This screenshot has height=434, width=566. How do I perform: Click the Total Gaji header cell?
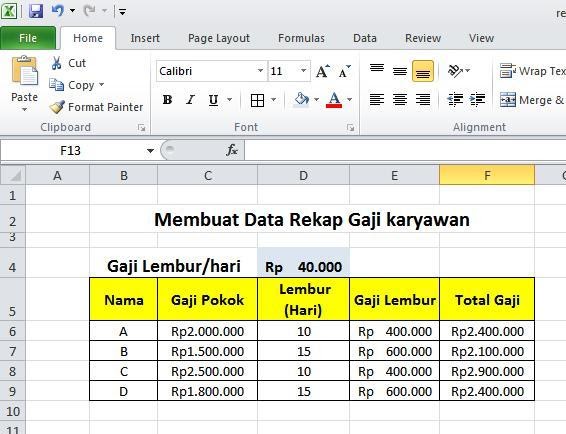coord(487,299)
